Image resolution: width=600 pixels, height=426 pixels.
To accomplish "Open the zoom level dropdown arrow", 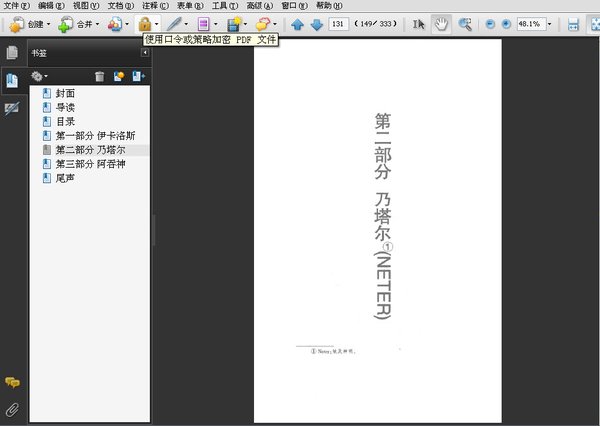I will click(x=549, y=24).
